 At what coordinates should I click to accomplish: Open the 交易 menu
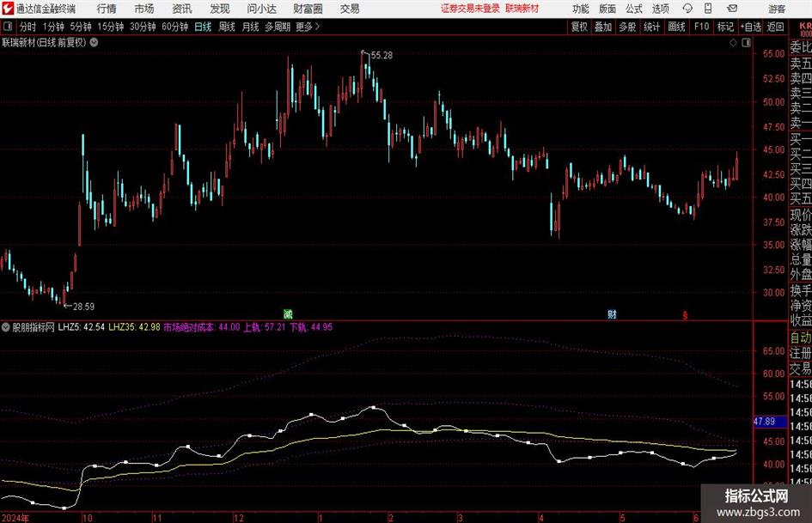[350, 9]
